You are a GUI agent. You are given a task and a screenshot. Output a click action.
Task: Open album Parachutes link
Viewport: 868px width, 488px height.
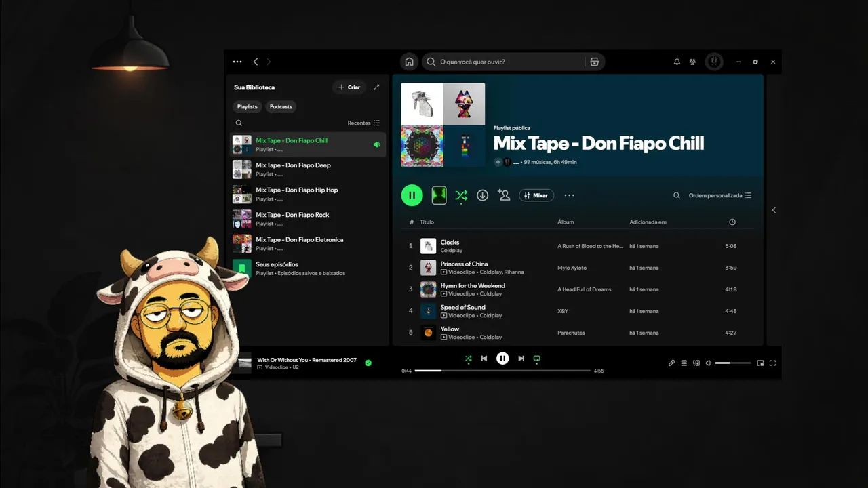click(571, 333)
